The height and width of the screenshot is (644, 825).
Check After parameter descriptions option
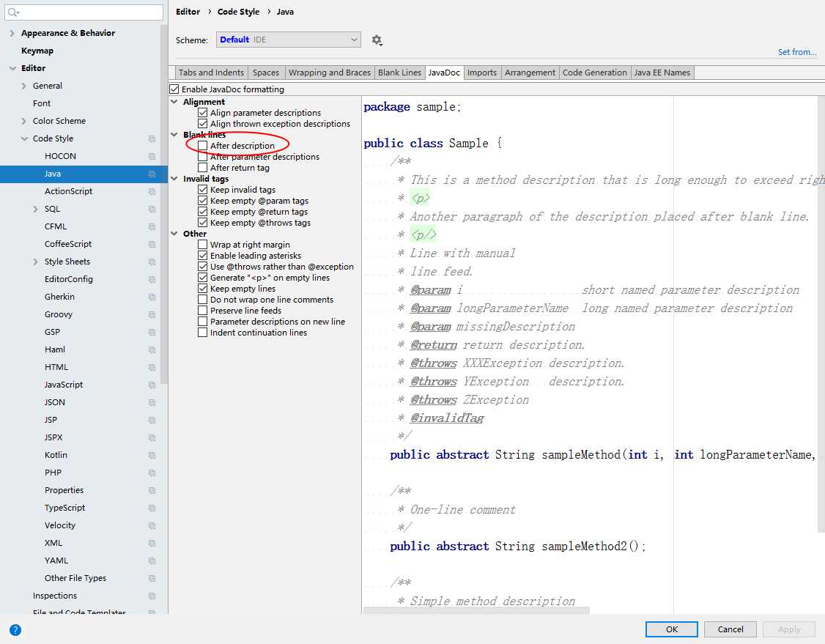pos(202,157)
